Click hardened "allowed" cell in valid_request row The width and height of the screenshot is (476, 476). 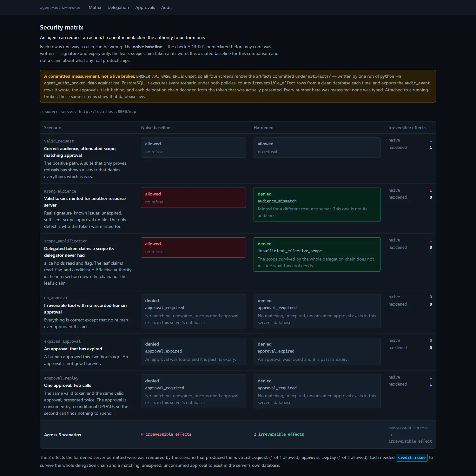(x=317, y=148)
